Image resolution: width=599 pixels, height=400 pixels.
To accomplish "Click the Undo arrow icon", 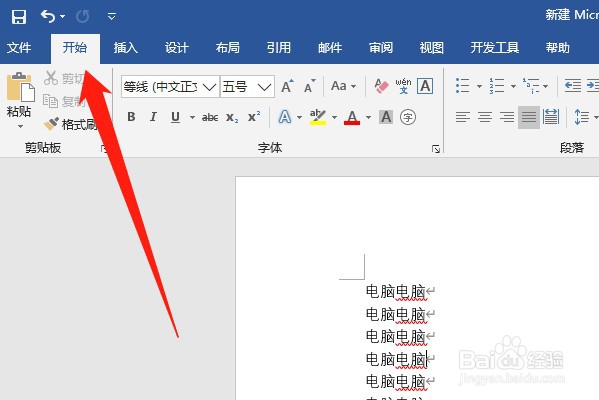I will (x=48, y=16).
